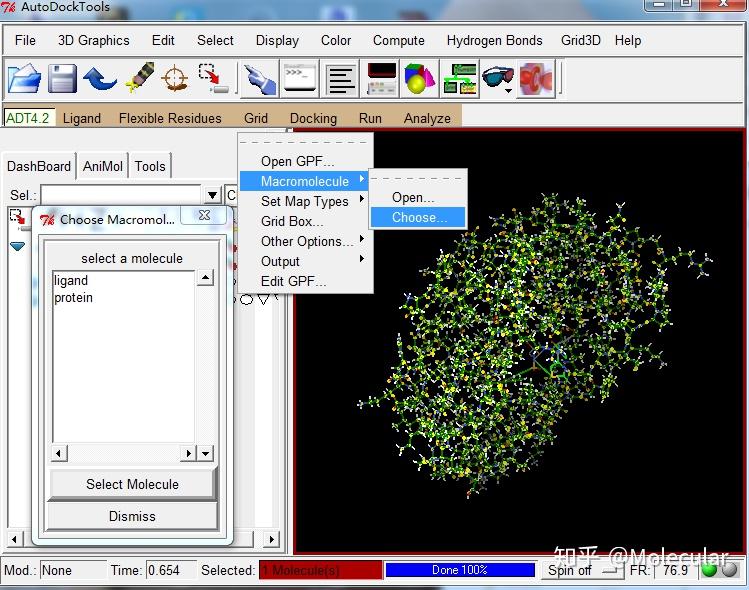Open the Python shell prompt icon
The image size is (749, 590).
299,78
